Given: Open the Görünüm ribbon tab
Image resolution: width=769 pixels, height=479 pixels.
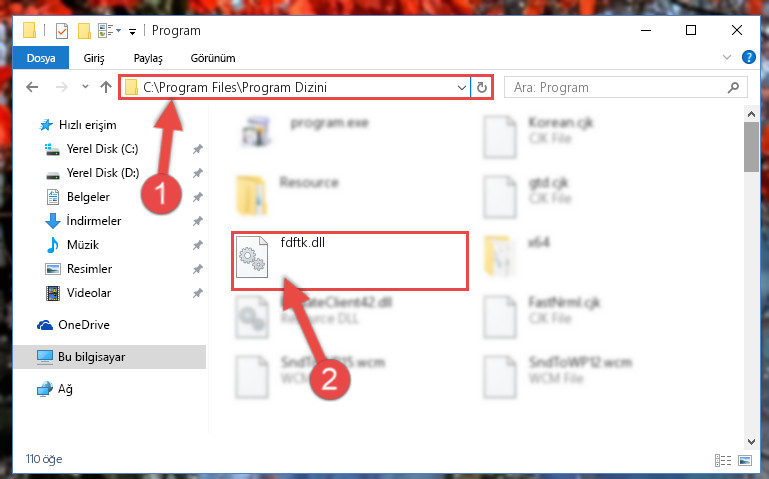Looking at the screenshot, I should (213, 58).
